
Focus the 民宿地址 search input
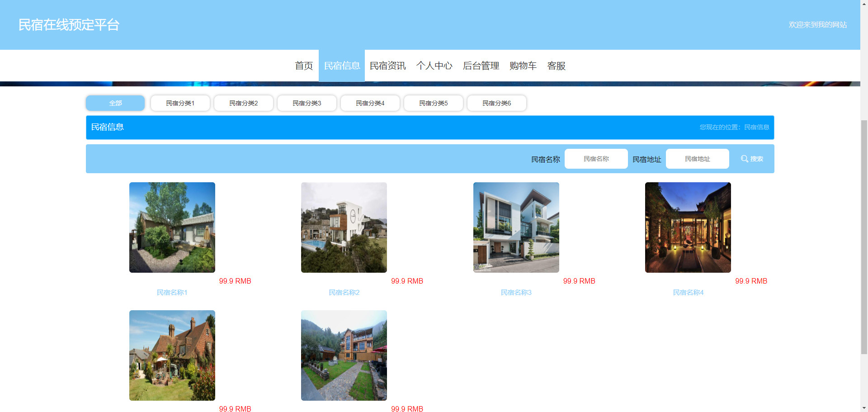coord(697,159)
